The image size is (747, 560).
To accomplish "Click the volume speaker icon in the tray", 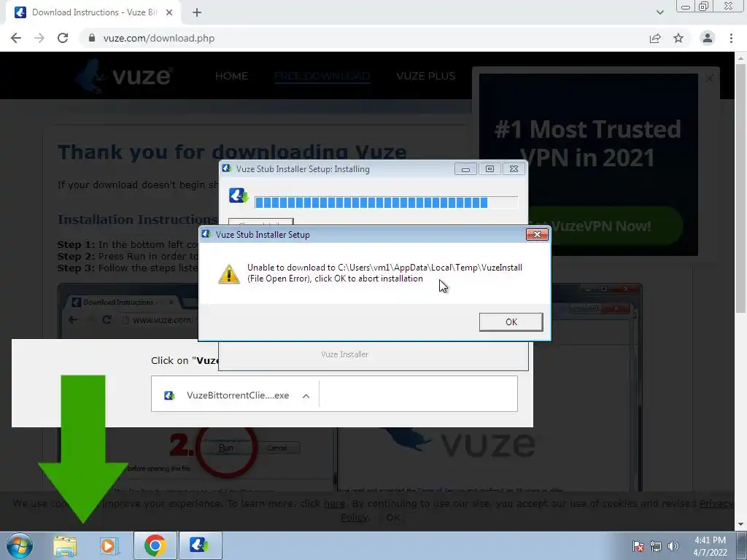I will (673, 546).
